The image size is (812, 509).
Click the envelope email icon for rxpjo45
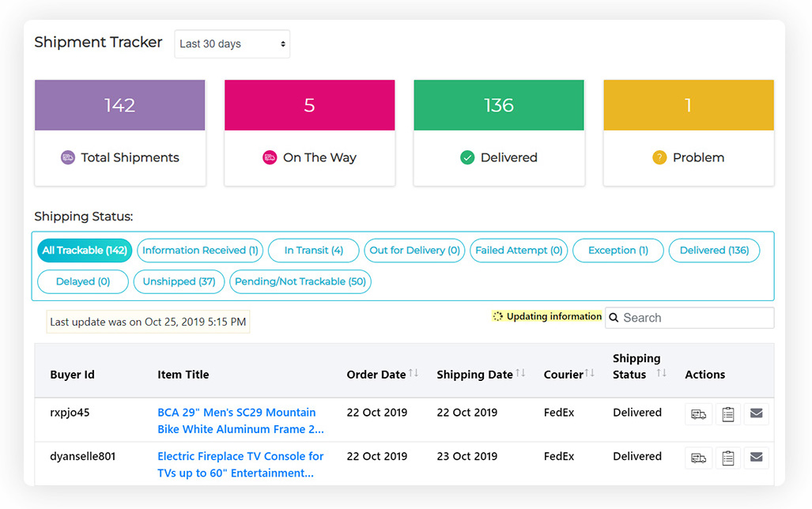[x=757, y=413]
